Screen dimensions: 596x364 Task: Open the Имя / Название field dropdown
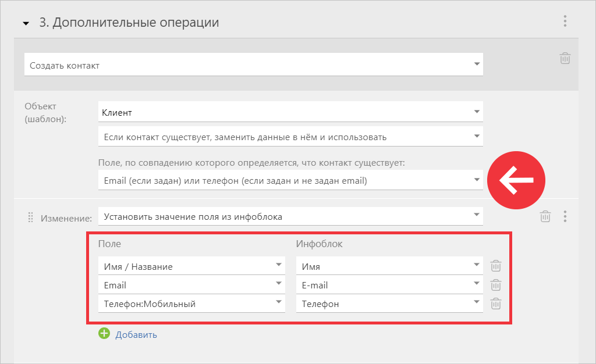click(191, 266)
